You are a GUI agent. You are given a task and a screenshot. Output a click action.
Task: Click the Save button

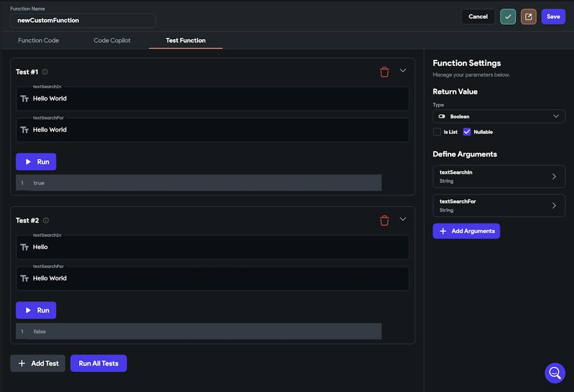(x=553, y=17)
